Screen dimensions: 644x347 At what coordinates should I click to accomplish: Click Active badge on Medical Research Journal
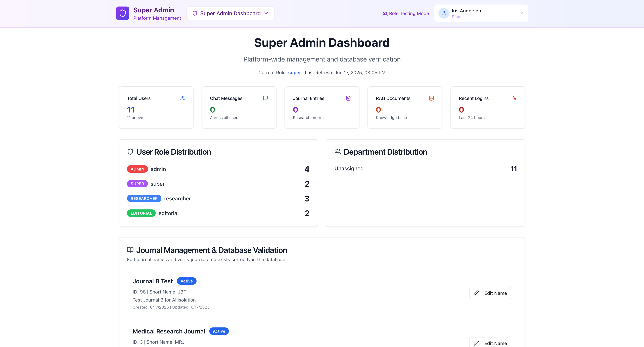(x=219, y=331)
